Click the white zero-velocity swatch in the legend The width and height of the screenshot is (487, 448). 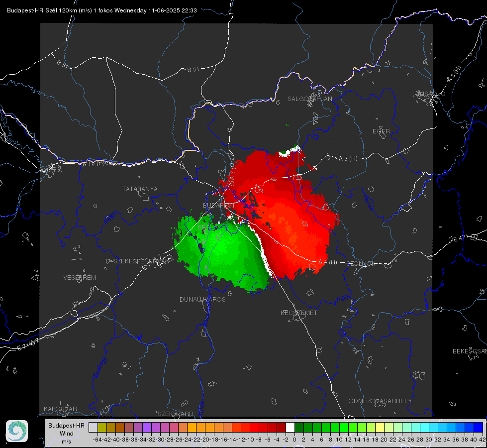(x=290, y=427)
